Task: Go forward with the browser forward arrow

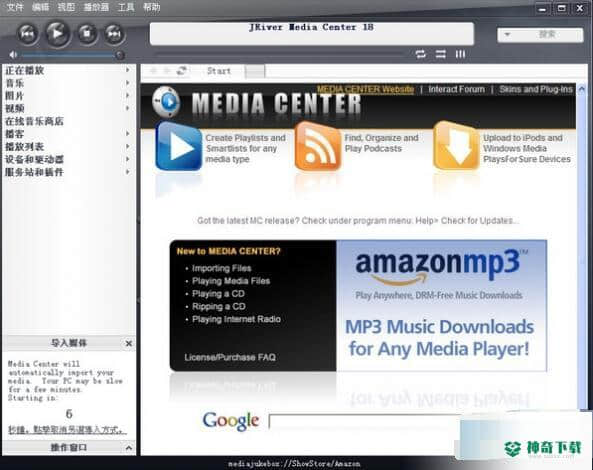Action: click(x=167, y=71)
